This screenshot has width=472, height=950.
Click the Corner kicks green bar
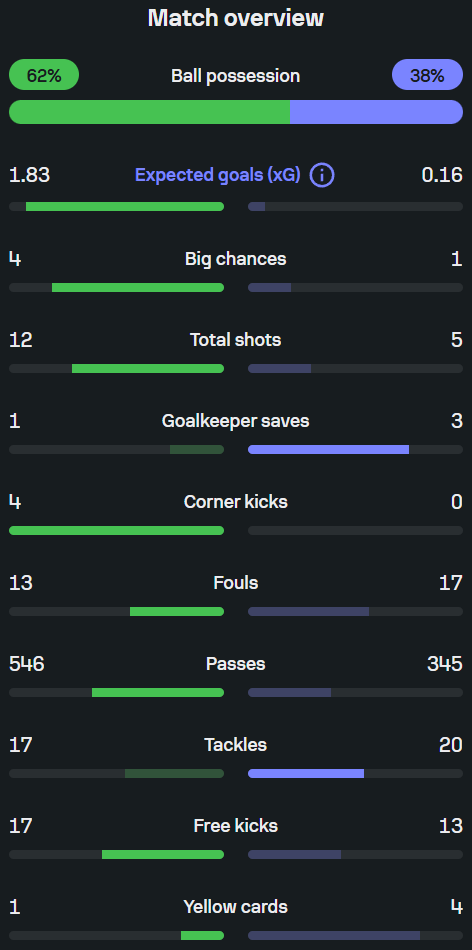pos(116,531)
